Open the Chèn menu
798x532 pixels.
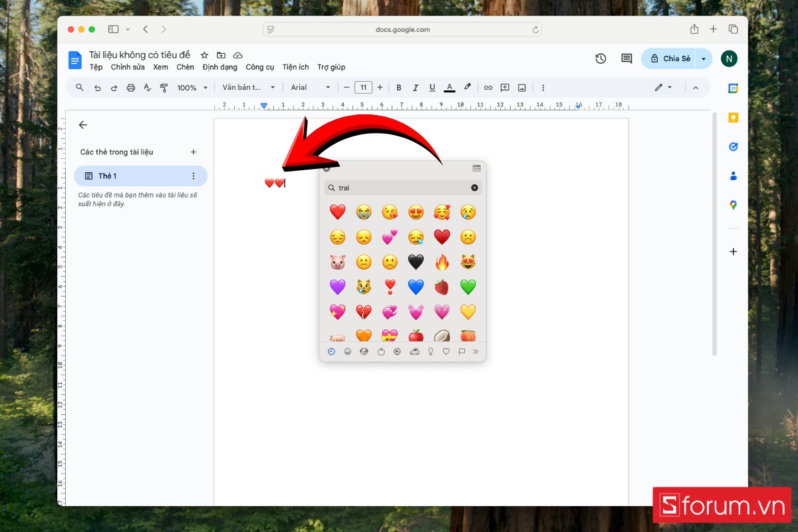coord(185,66)
